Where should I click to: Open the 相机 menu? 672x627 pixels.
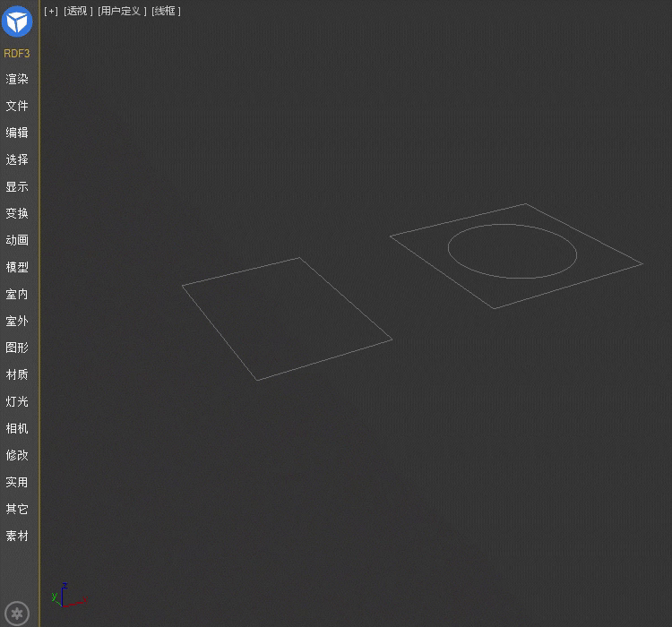click(x=17, y=428)
